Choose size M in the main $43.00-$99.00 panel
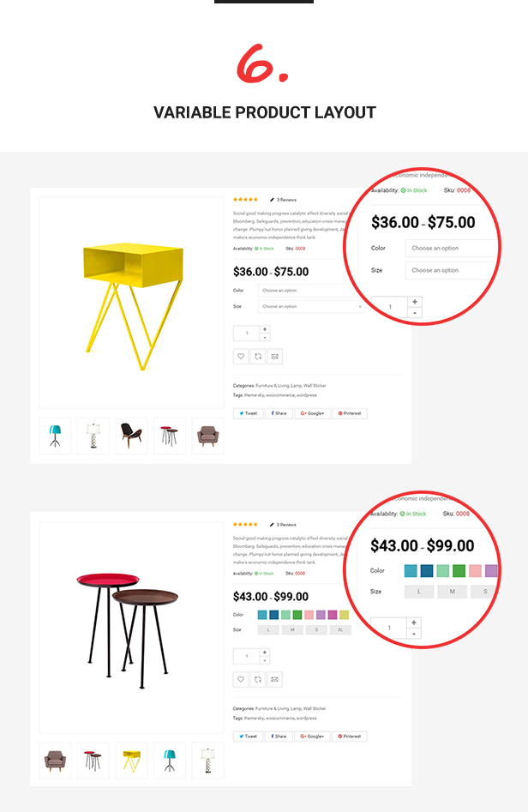 292,630
